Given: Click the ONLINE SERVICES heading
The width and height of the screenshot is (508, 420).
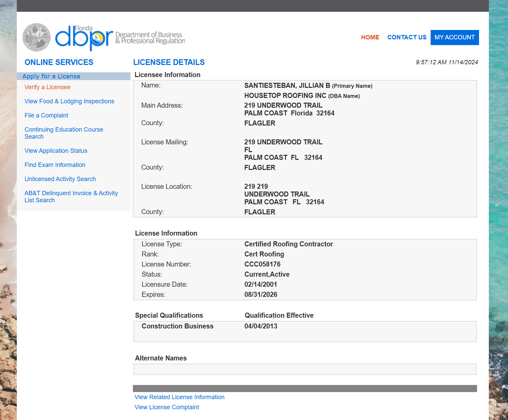Looking at the screenshot, I should [x=59, y=62].
